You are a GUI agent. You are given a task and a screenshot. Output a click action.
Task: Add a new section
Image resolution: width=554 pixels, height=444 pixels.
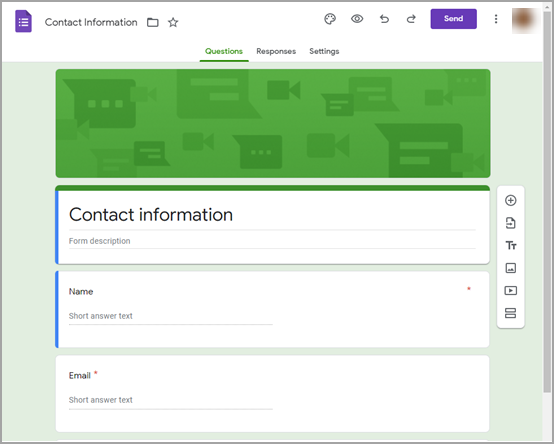click(511, 313)
